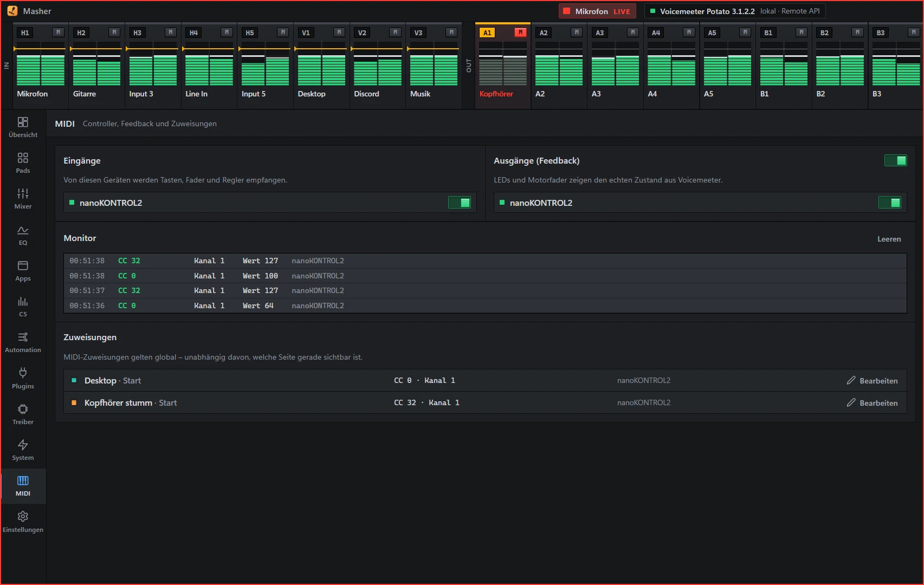This screenshot has height=585, width=924.
Task: Click the 'Desktop · Start' assignment row
Action: tap(485, 381)
